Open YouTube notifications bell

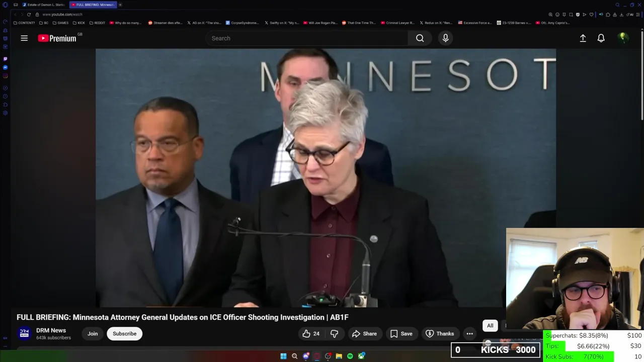(x=601, y=38)
